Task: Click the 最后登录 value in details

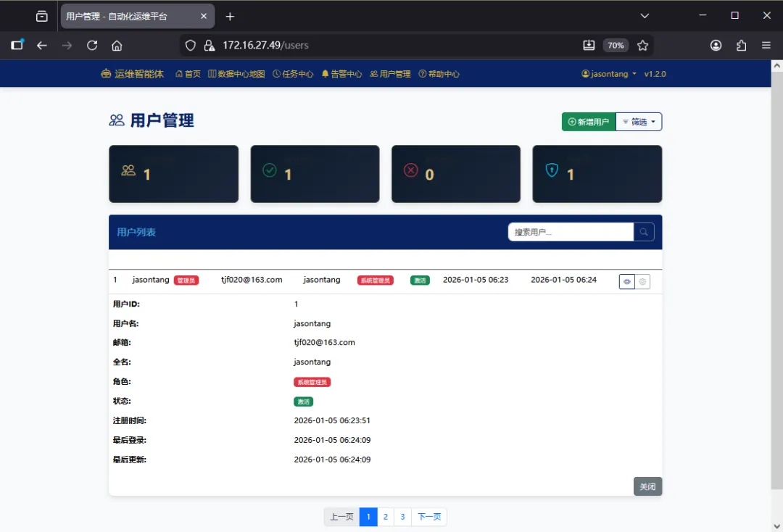Action: [332, 440]
